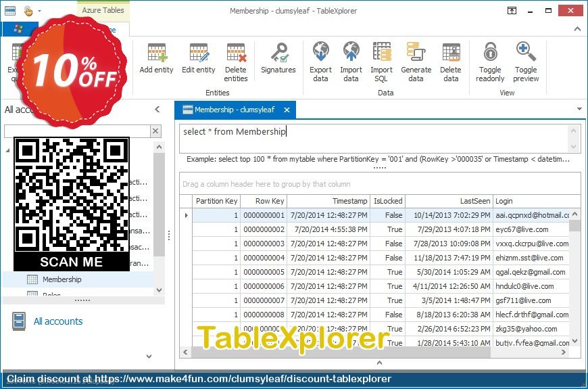Click Delete entities icon
Image resolution: width=588 pixels, height=389 pixels.
[237, 52]
